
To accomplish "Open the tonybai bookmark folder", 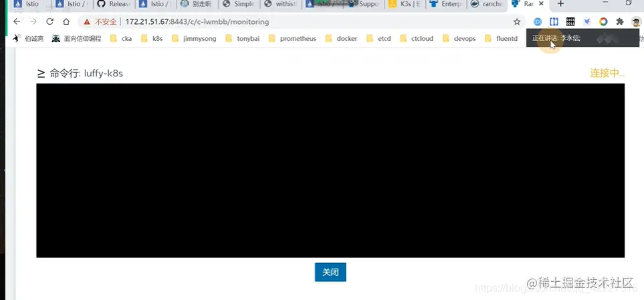I will click(242, 39).
